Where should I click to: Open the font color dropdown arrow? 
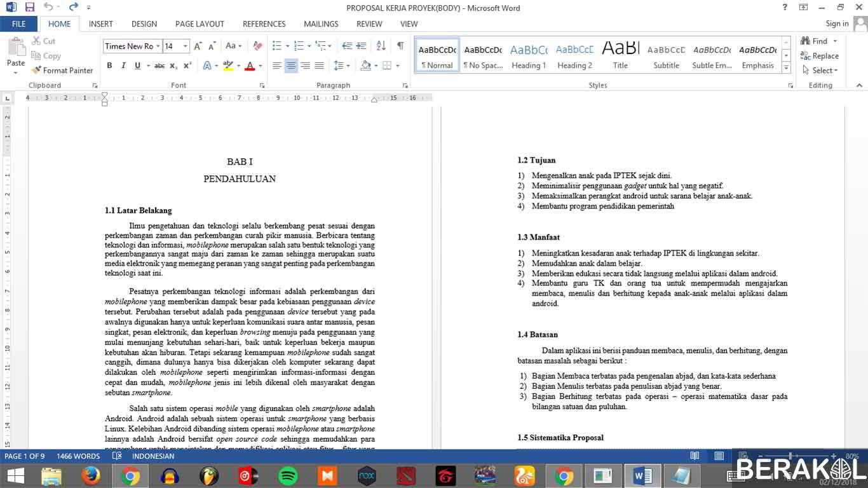tap(261, 65)
